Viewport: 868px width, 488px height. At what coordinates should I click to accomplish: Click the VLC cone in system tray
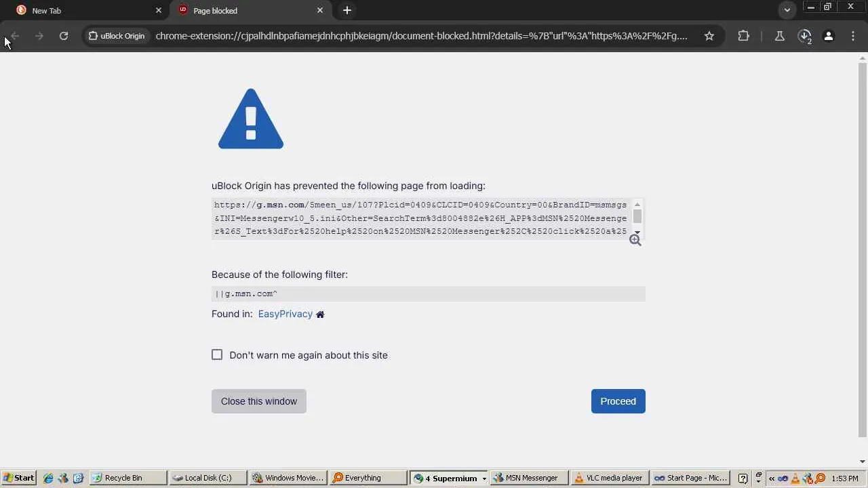point(795,478)
